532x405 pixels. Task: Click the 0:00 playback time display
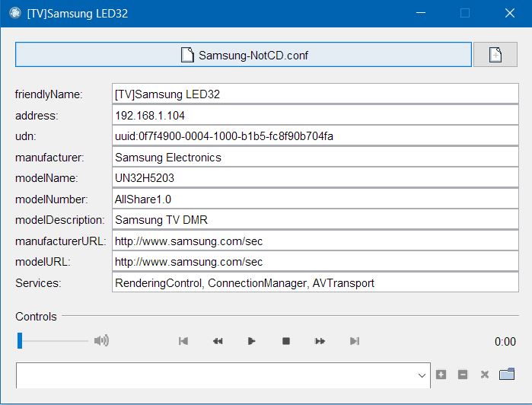(505, 341)
